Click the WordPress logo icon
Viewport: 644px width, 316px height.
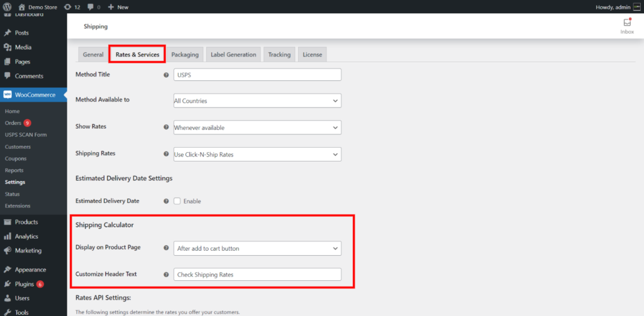(8, 7)
